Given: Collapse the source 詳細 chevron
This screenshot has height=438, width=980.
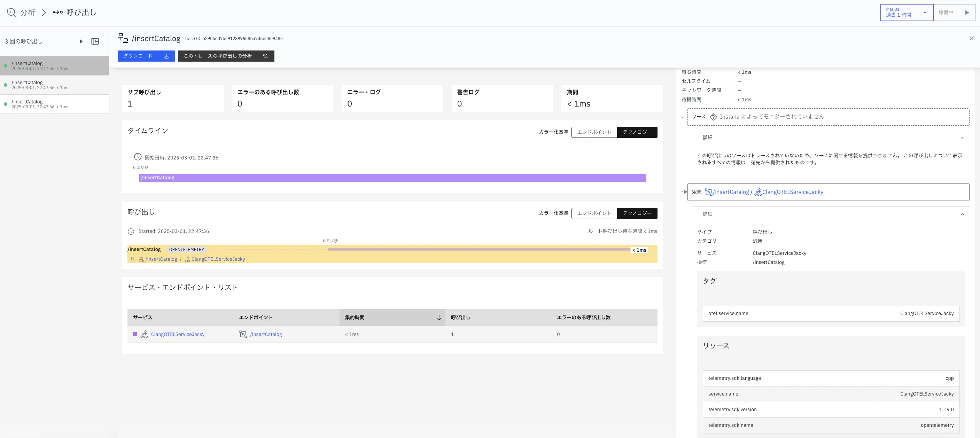Looking at the screenshot, I should tap(963, 138).
